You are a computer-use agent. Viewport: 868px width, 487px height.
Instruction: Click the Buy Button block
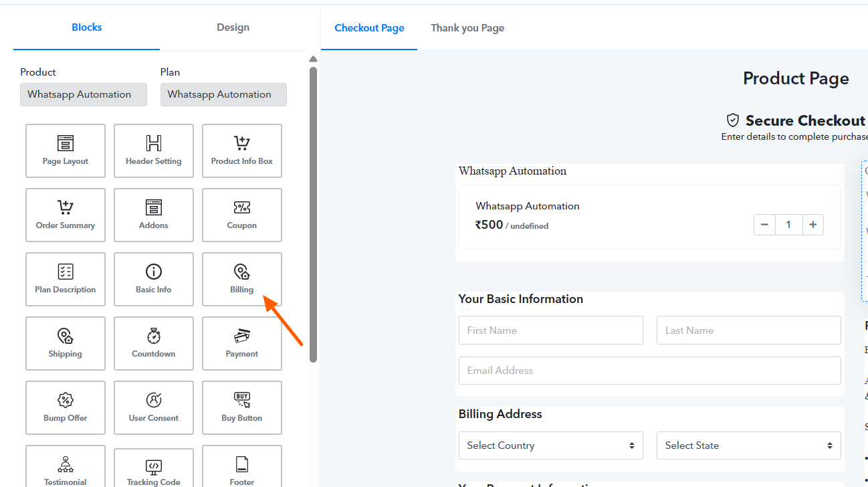click(x=242, y=407)
